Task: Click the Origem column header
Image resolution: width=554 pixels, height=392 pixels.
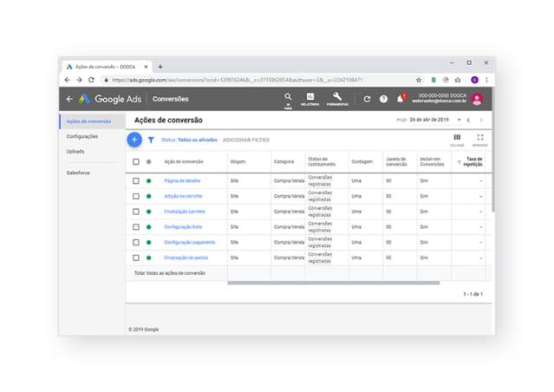Action: 238,161
